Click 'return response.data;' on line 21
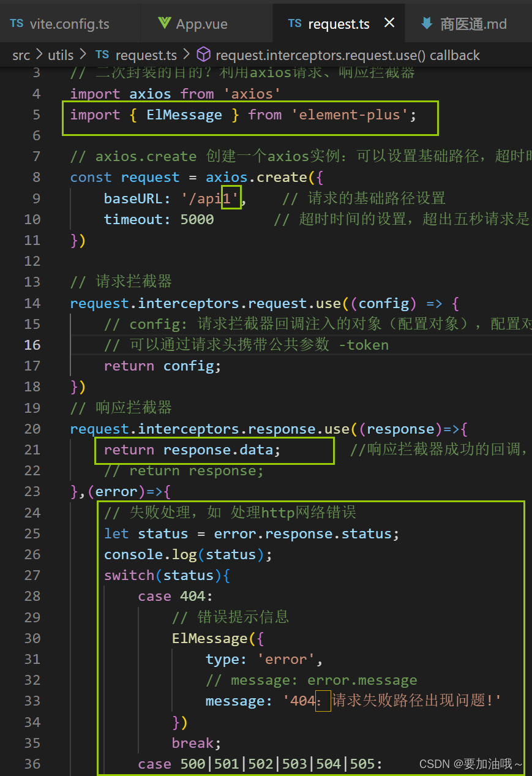 (x=192, y=450)
